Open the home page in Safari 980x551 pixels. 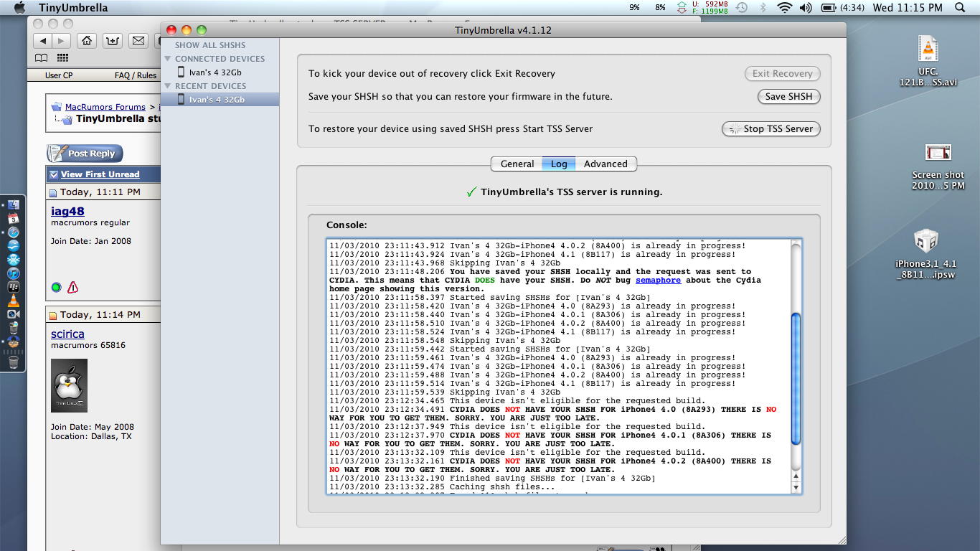coord(87,41)
